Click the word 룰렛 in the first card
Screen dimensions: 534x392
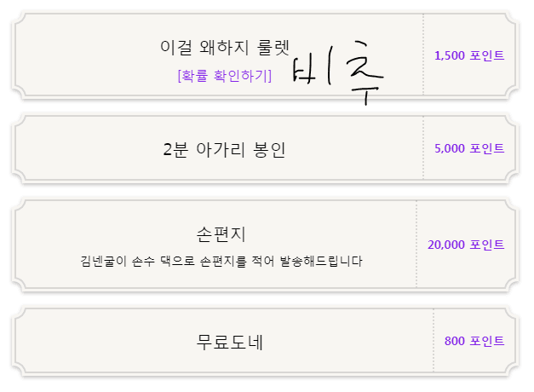pos(273,48)
